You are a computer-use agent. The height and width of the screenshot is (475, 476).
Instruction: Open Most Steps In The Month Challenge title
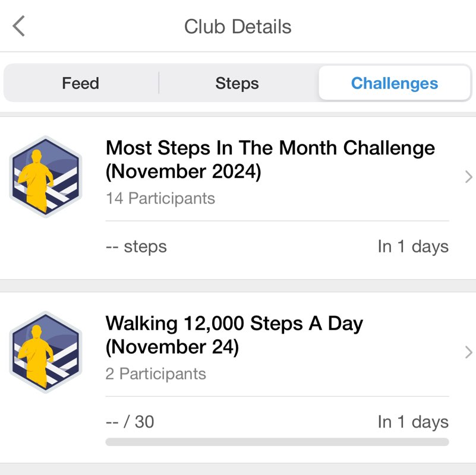(x=270, y=148)
